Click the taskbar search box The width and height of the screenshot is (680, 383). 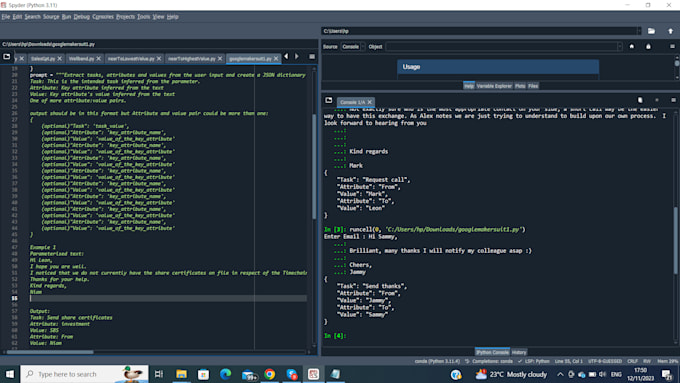click(x=84, y=374)
